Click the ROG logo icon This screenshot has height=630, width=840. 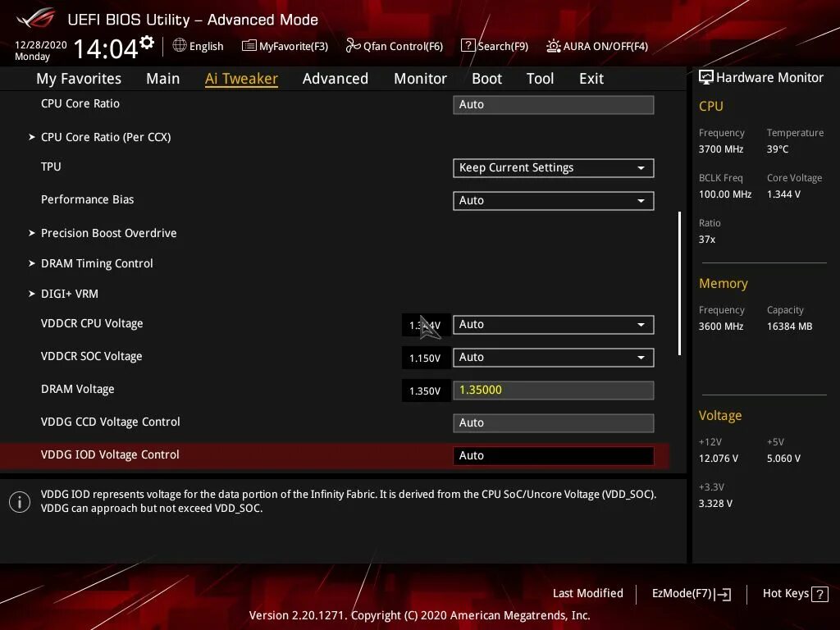[35, 18]
